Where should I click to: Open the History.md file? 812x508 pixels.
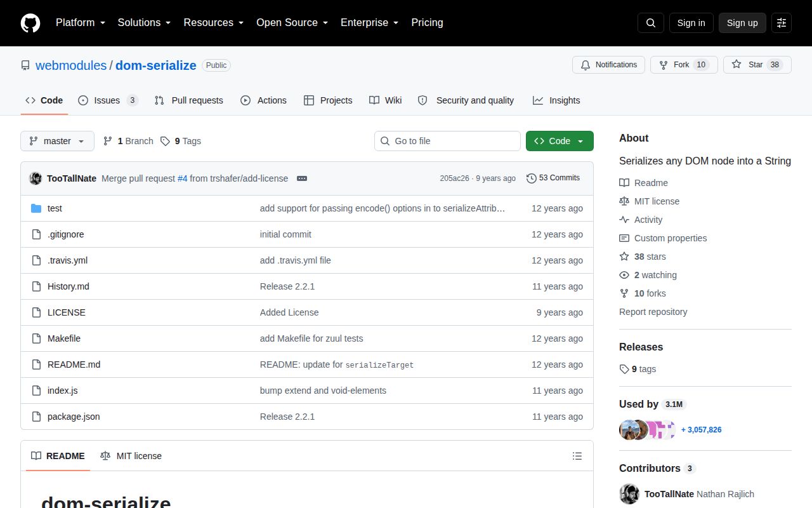click(x=69, y=286)
